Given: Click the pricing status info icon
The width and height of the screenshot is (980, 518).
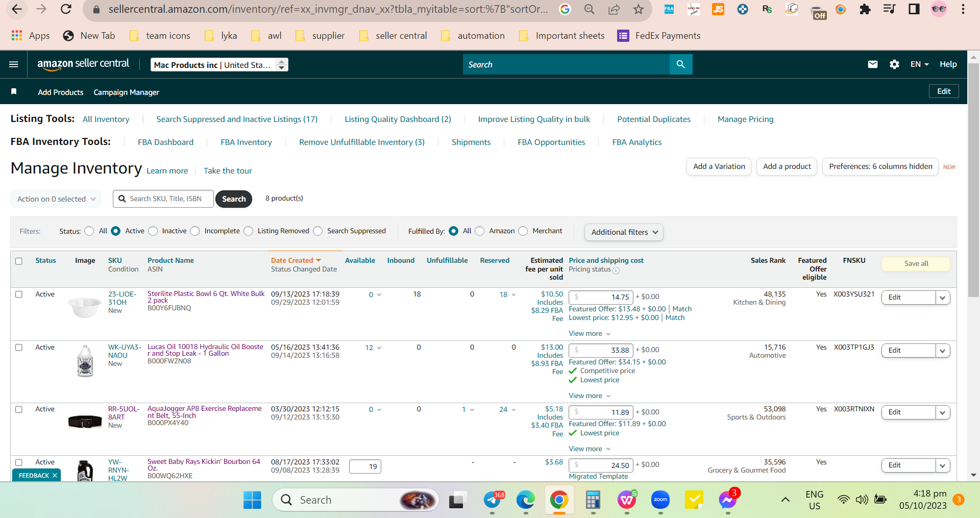Looking at the screenshot, I should click(x=616, y=270).
